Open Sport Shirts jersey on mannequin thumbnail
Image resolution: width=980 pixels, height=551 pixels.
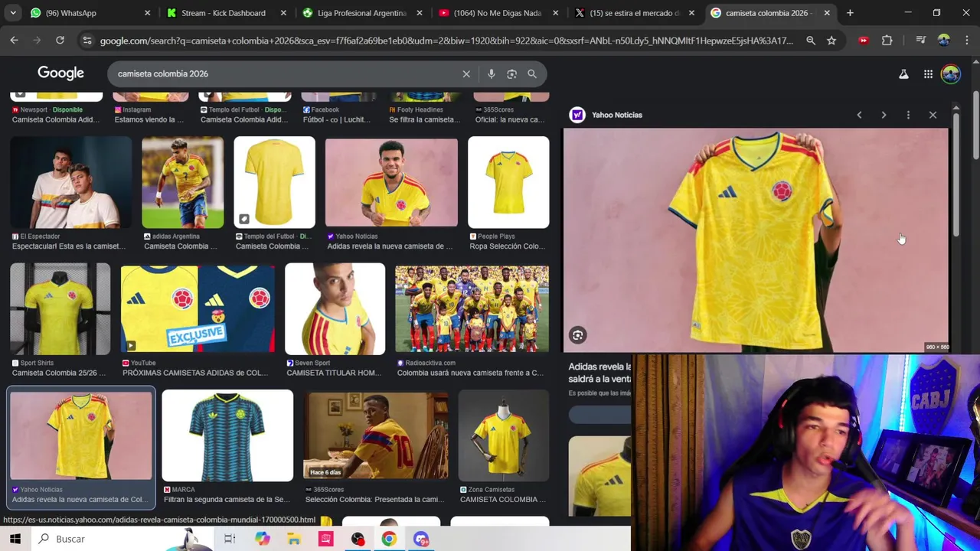pos(60,309)
